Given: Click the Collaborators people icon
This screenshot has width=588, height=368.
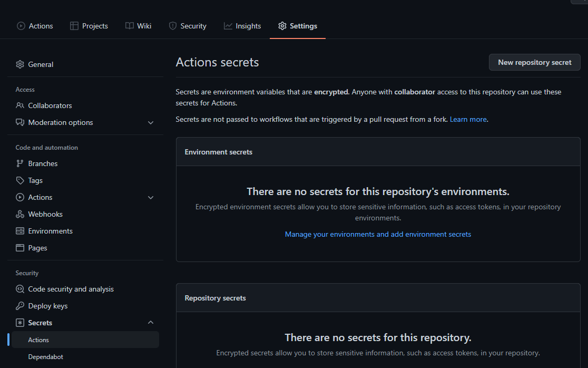Looking at the screenshot, I should 20,105.
